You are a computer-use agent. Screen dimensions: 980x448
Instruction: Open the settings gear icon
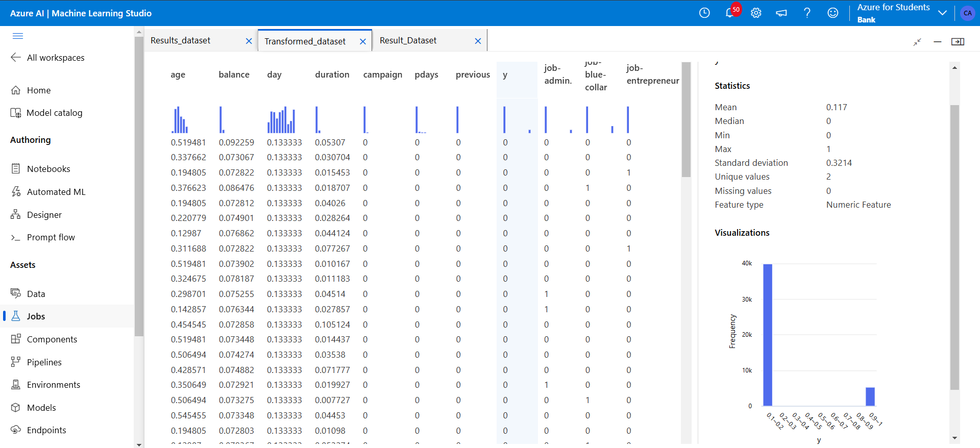[x=756, y=13]
